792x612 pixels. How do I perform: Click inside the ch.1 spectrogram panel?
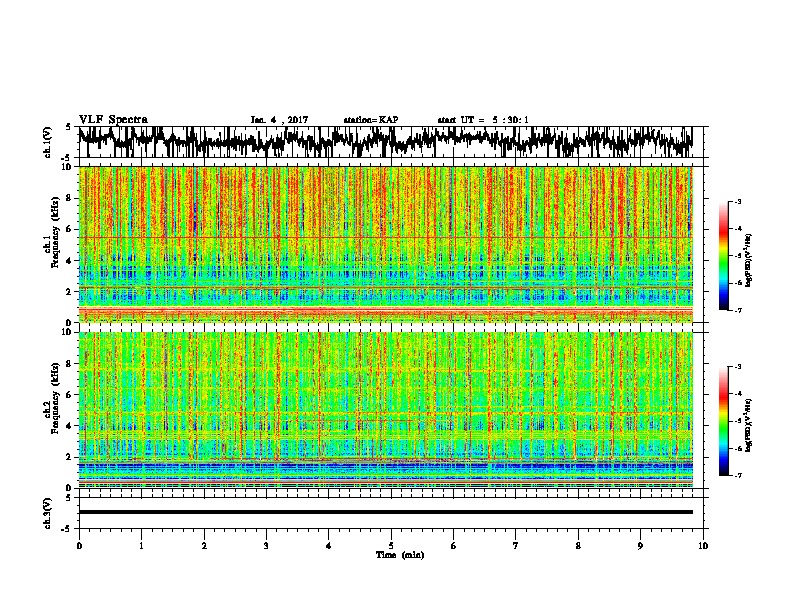(x=385, y=244)
